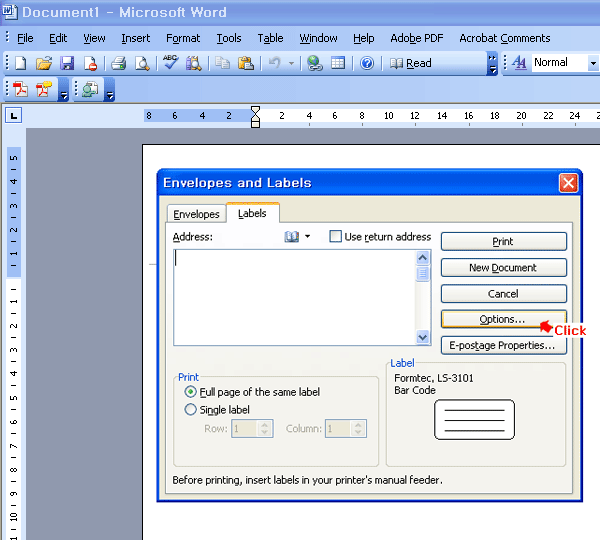
Task: Click the Cancel button
Action: coord(504,294)
